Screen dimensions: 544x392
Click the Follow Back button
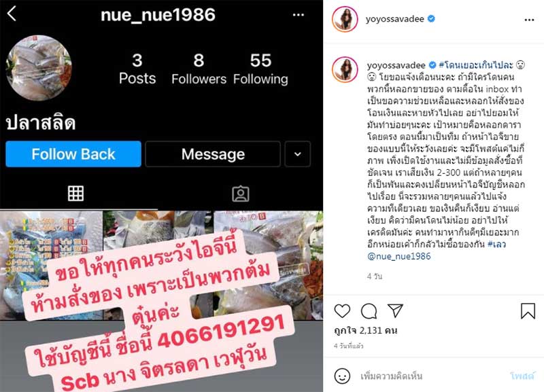pos(73,154)
